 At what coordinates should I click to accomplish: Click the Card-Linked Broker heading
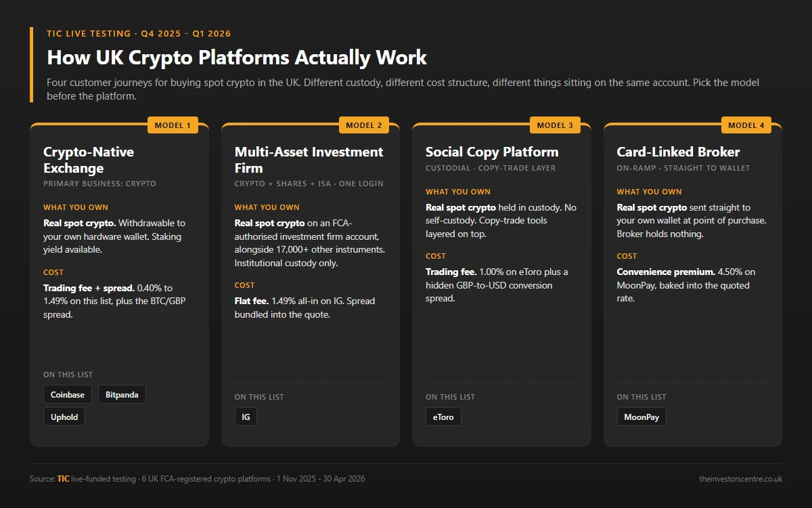click(678, 152)
